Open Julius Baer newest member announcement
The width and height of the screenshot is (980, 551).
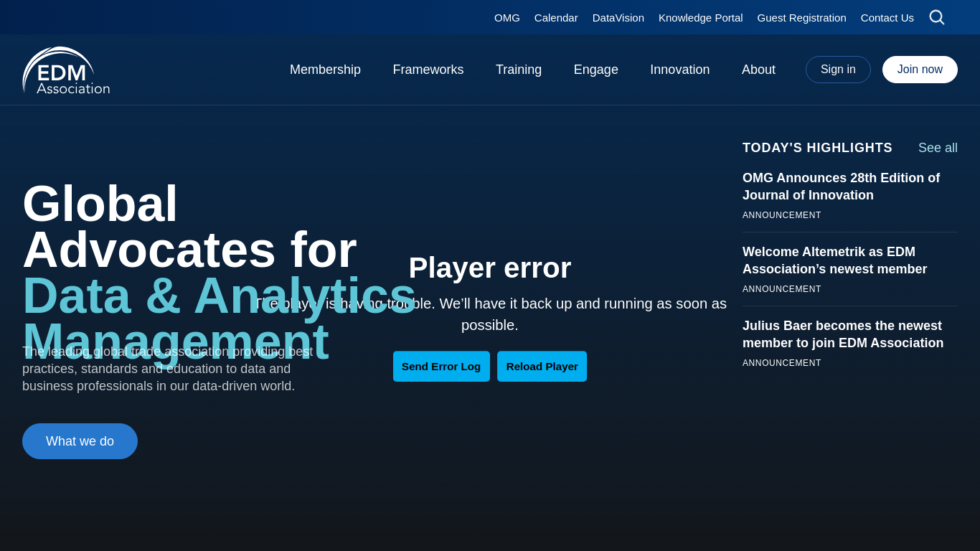pos(843,334)
